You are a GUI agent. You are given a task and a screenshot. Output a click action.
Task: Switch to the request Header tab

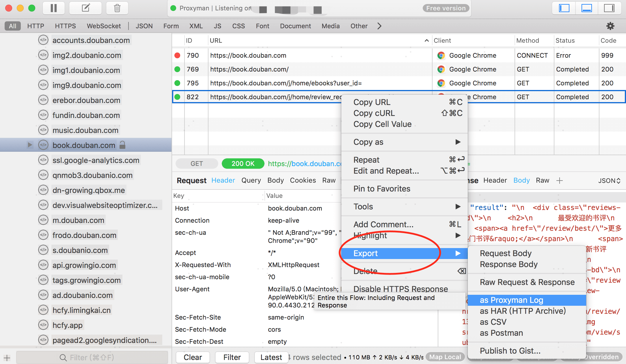(x=223, y=180)
